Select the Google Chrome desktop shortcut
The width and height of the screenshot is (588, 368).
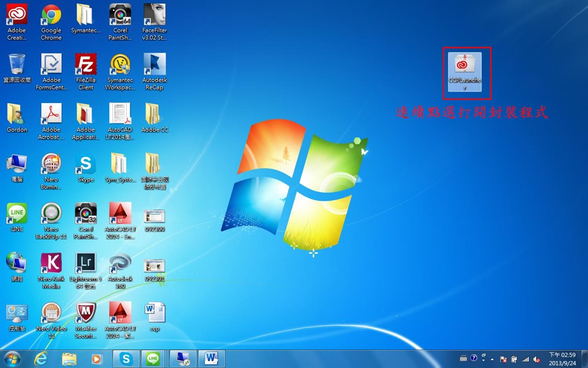pyautogui.click(x=51, y=22)
